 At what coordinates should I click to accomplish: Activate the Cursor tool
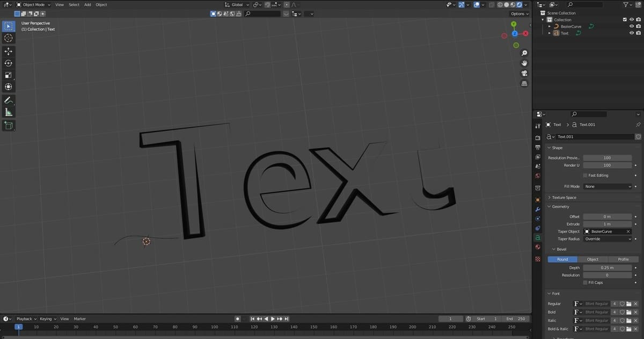pos(9,38)
